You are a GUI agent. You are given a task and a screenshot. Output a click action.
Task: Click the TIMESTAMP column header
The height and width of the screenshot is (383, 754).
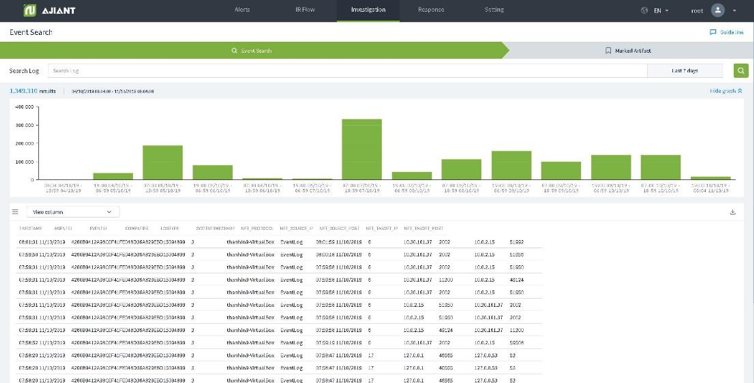click(30, 229)
